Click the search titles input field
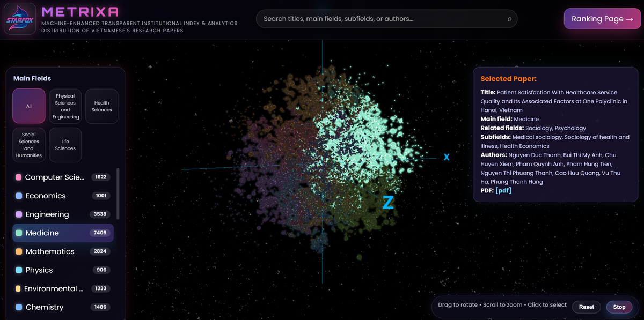This screenshot has width=644, height=320. pos(381,19)
